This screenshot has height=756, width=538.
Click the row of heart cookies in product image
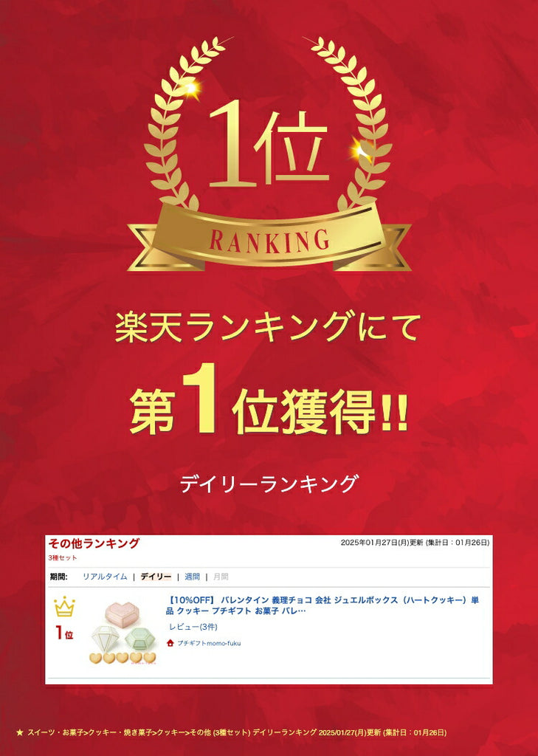pyautogui.click(x=123, y=658)
